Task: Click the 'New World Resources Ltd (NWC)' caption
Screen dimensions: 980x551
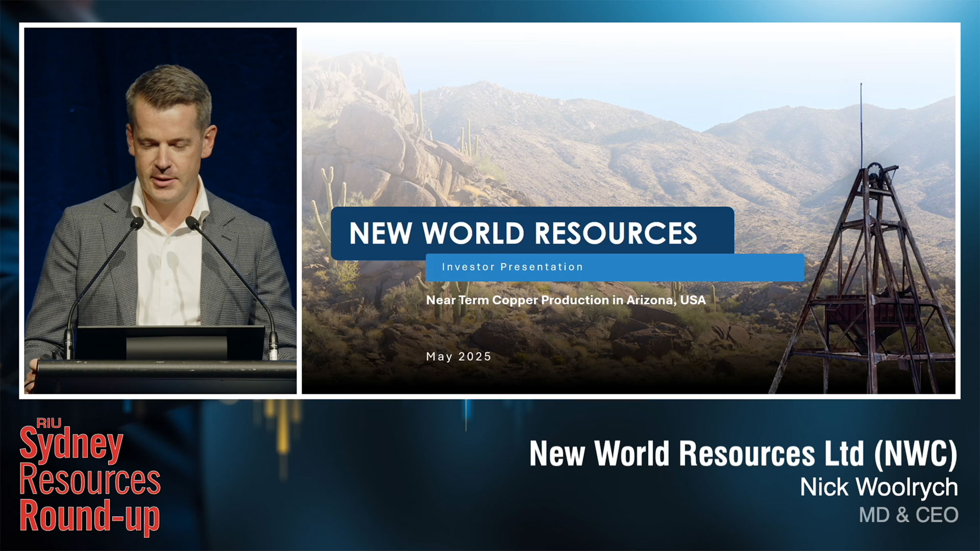Action: [743, 454]
